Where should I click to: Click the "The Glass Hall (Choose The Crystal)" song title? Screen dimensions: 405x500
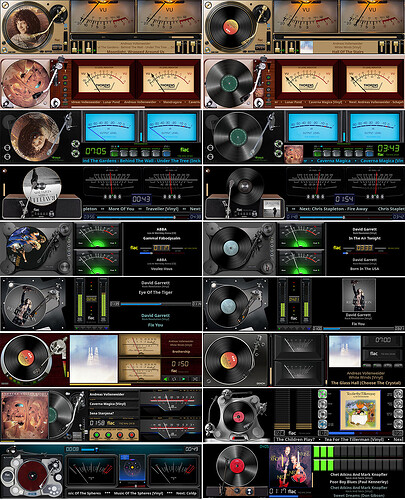366,383
